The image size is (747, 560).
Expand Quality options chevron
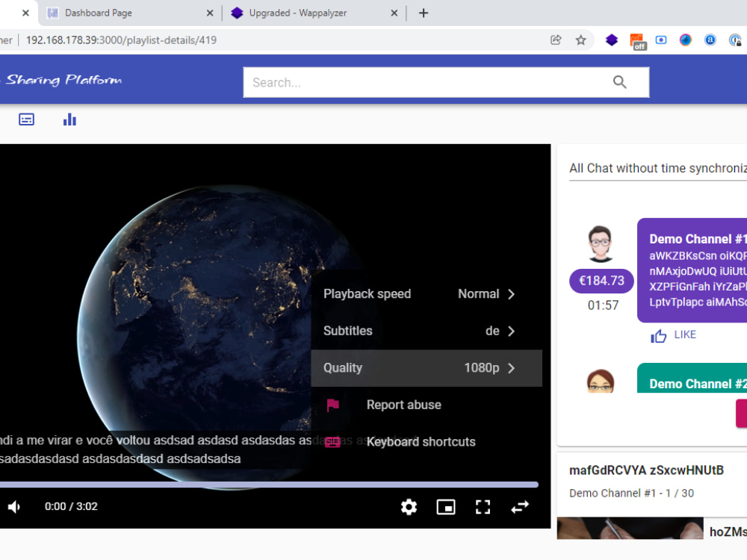click(x=511, y=368)
